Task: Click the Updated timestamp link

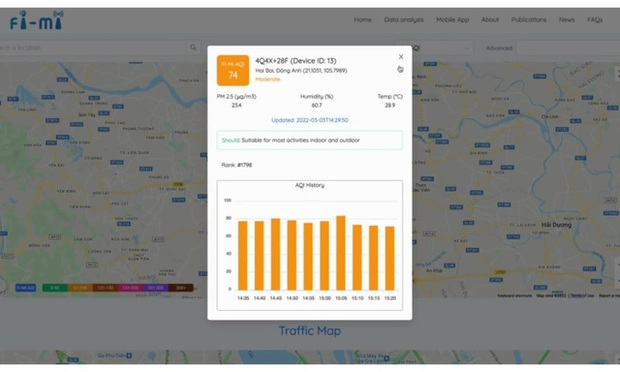Action: 310,120
